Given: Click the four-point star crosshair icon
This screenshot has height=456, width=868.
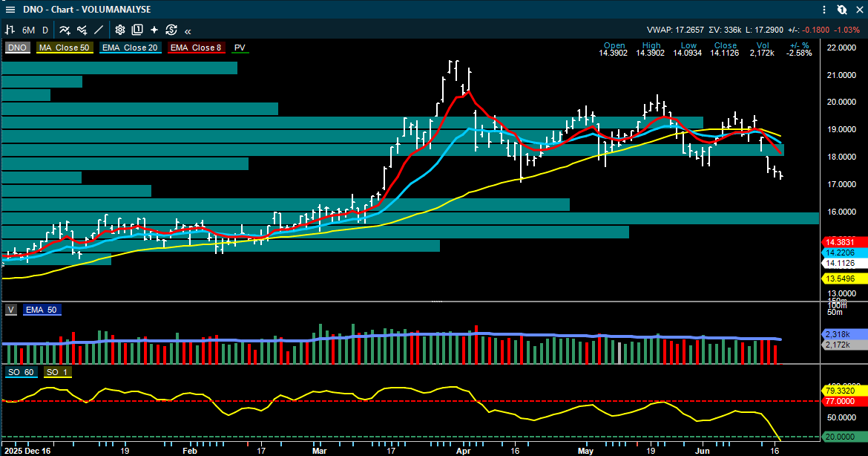Looking at the screenshot, I should point(154,30).
